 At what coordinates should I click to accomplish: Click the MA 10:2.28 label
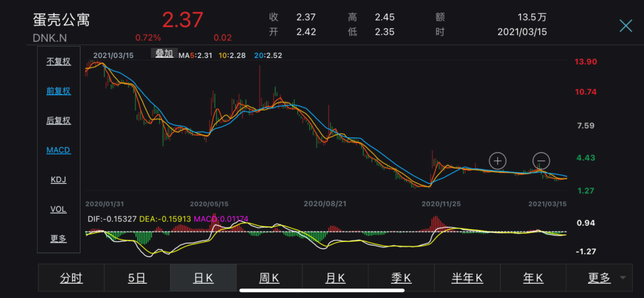pyautogui.click(x=231, y=55)
